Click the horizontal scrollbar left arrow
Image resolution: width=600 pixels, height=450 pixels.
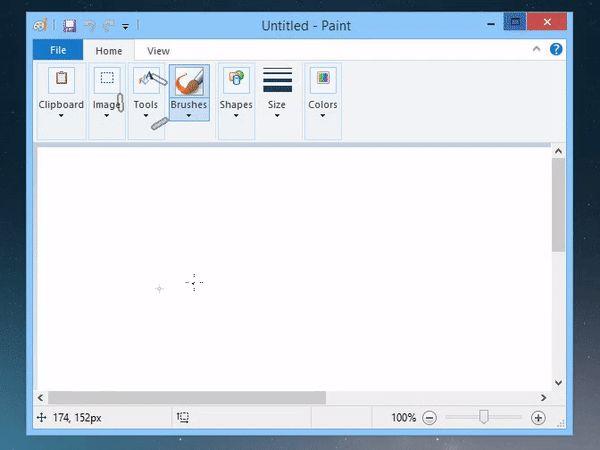[41, 398]
